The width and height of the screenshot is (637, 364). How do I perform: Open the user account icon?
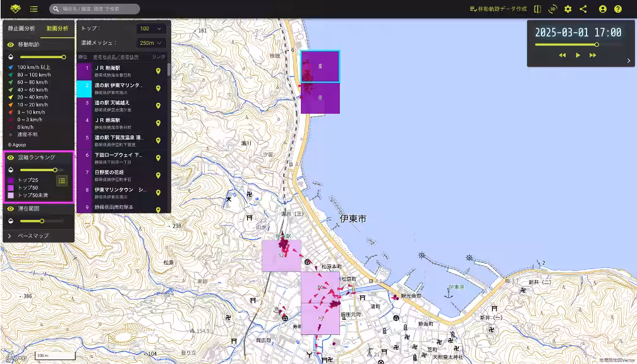point(602,9)
